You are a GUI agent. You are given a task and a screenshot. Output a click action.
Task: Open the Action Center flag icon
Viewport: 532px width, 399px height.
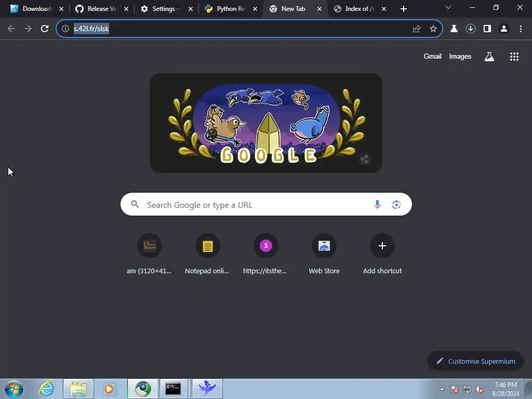455,389
